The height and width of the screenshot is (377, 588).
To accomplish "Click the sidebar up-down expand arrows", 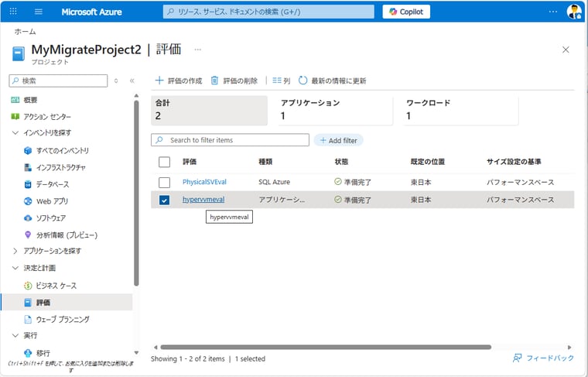I will [x=116, y=81].
